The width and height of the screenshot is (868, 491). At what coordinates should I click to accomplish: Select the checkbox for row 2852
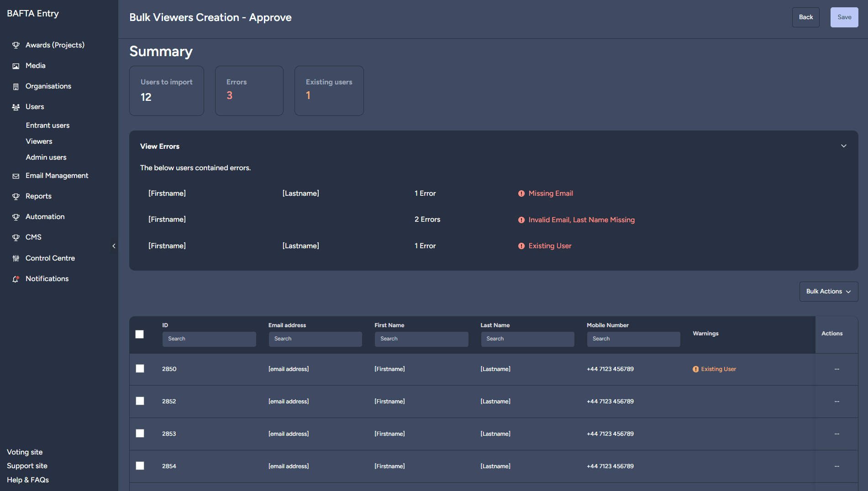(x=140, y=401)
